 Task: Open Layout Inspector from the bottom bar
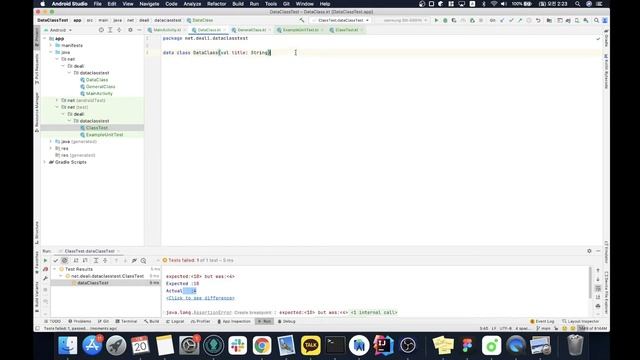pyautogui.click(x=580, y=321)
